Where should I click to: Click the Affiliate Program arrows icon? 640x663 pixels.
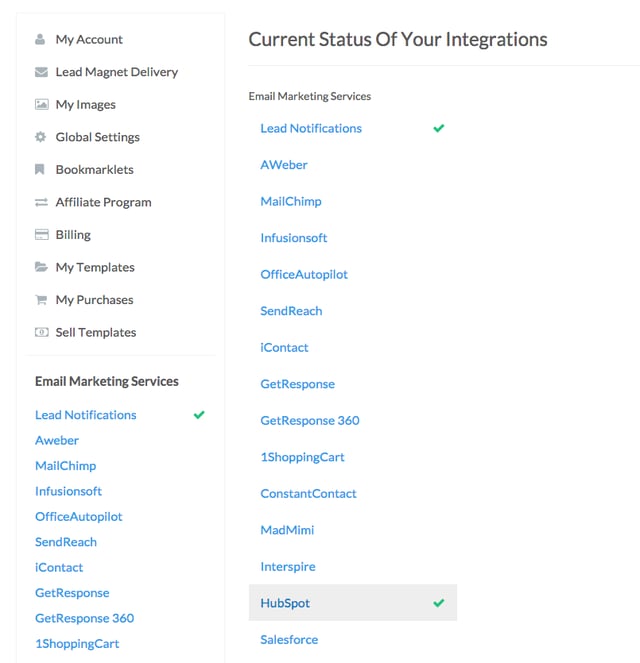click(41, 202)
